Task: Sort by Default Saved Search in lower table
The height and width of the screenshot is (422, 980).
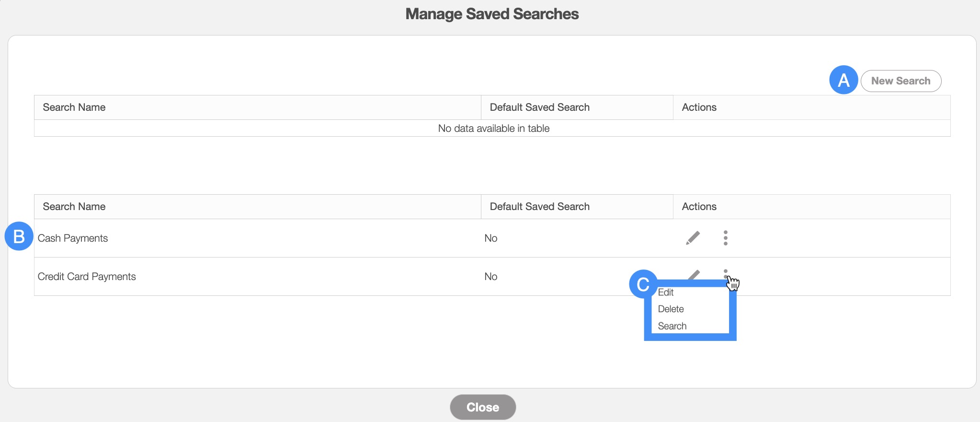Action: pyautogui.click(x=539, y=207)
